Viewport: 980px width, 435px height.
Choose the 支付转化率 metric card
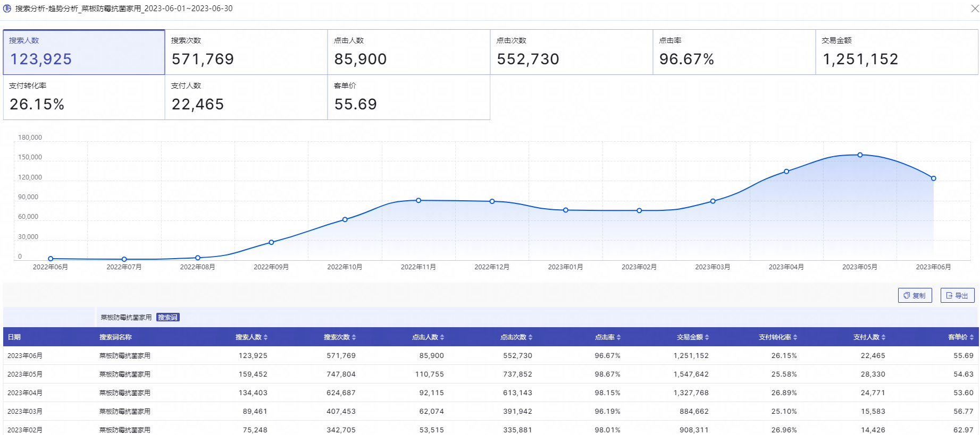pos(84,97)
